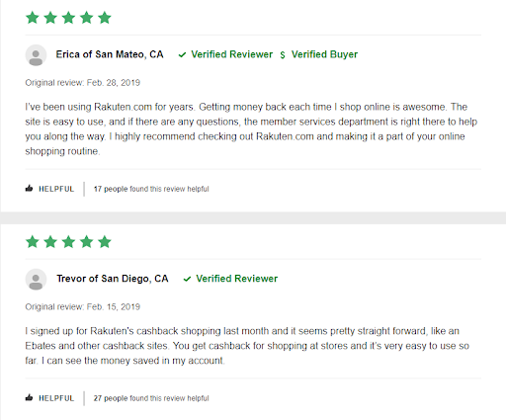Click Trevor's profile avatar icon
The image size is (506, 420).
pos(36,280)
